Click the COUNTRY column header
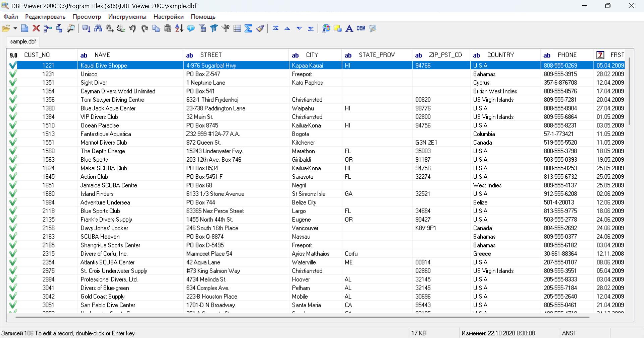Screen dimensions: 644x338 tap(500, 55)
